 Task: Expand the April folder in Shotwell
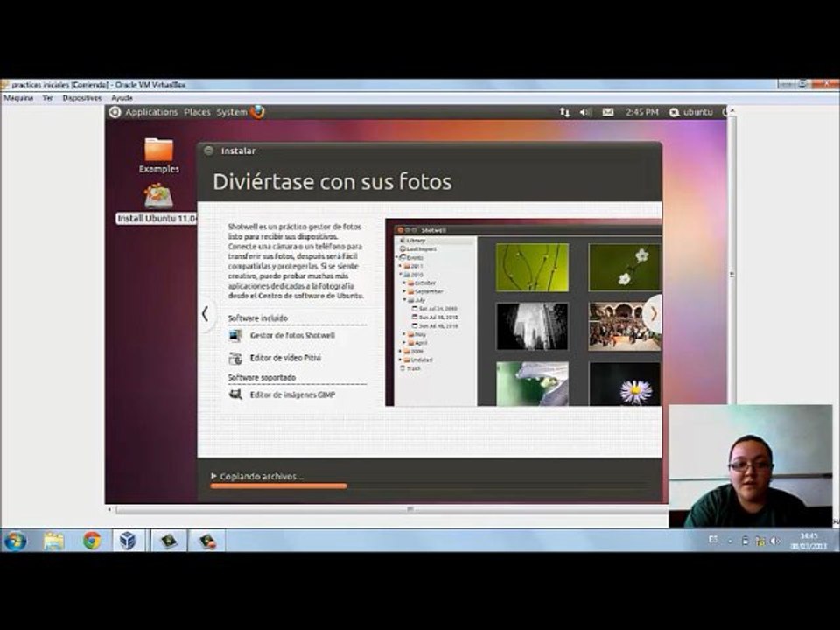click(404, 343)
